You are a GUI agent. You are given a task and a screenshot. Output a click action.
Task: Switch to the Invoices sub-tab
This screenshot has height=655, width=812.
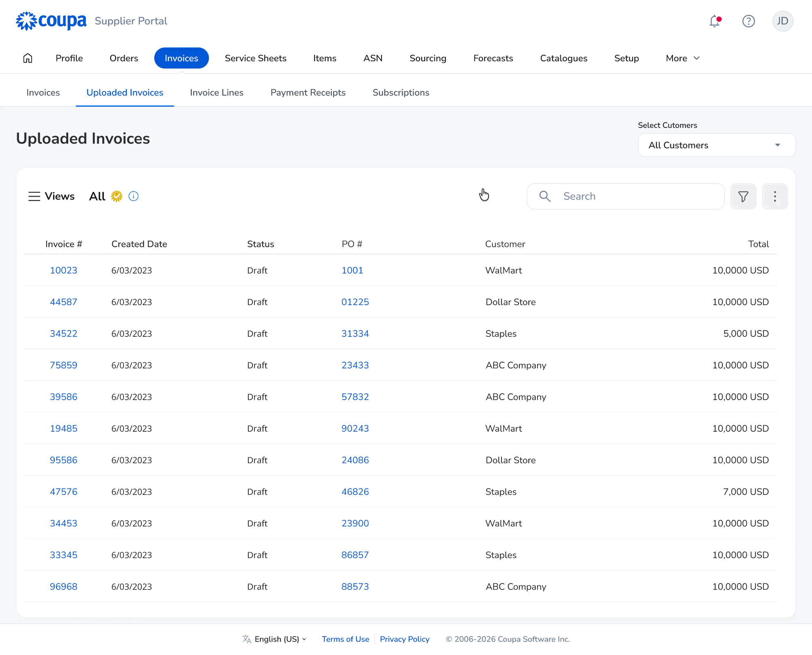43,93
